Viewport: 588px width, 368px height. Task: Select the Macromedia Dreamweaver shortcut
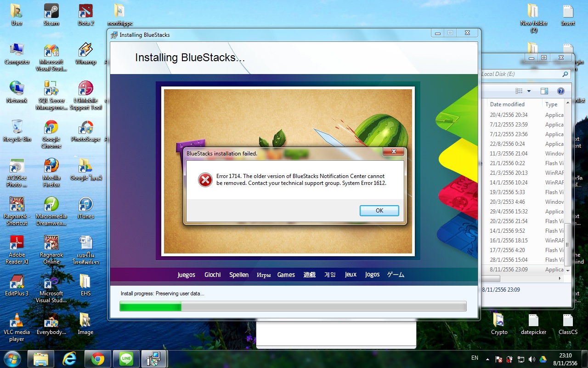(51, 212)
